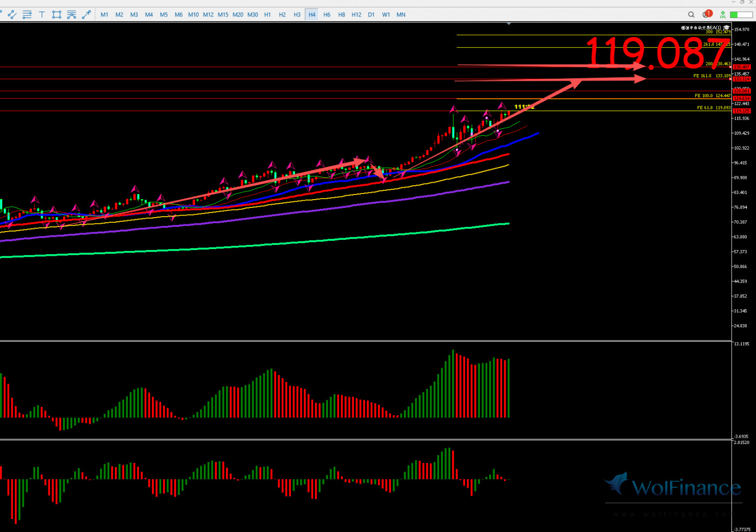Select the H1 timeframe
This screenshot has height=532, width=756.
point(267,14)
